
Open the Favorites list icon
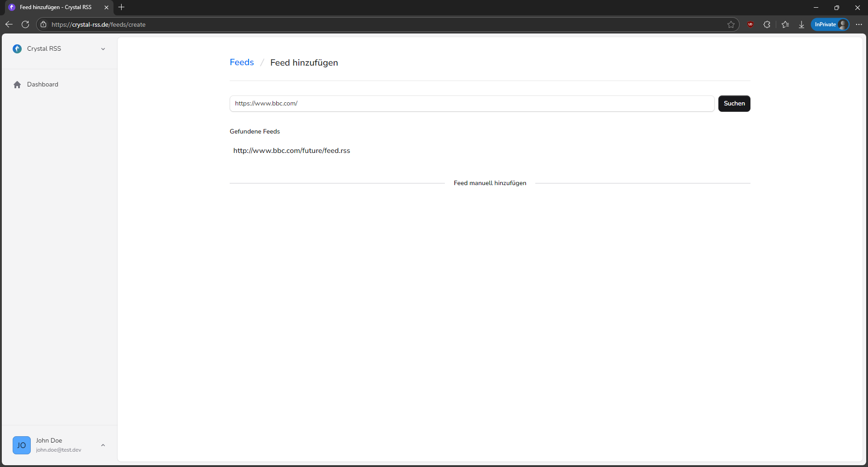click(785, 24)
